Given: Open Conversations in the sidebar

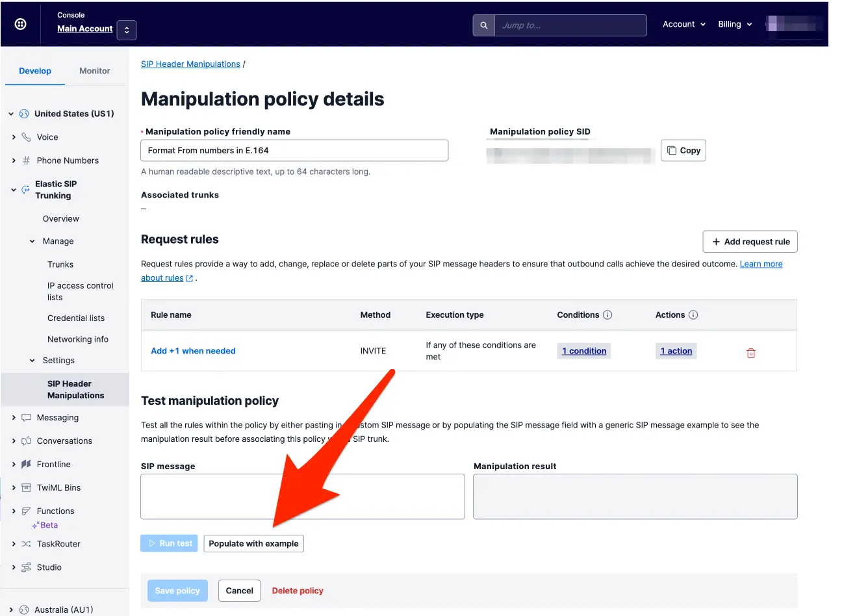Looking at the screenshot, I should pos(64,441).
